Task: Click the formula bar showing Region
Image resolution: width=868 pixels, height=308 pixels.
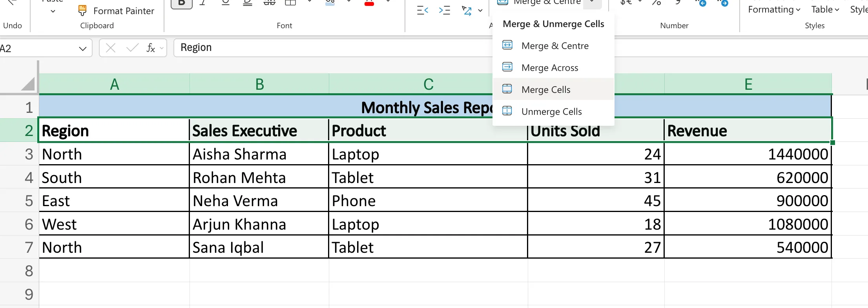Action: tap(330, 48)
